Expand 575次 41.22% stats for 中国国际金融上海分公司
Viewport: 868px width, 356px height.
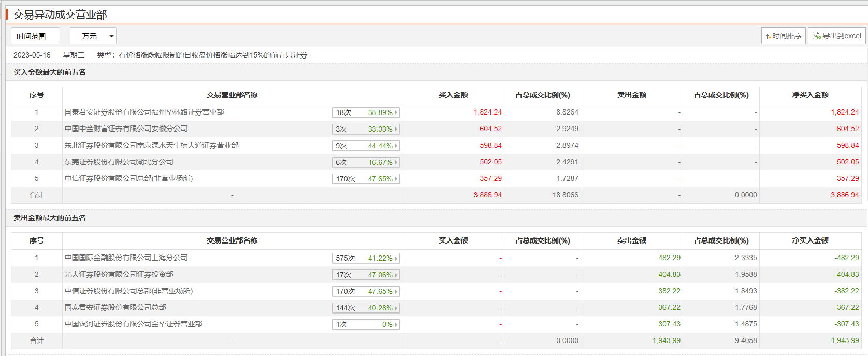pyautogui.click(x=366, y=258)
